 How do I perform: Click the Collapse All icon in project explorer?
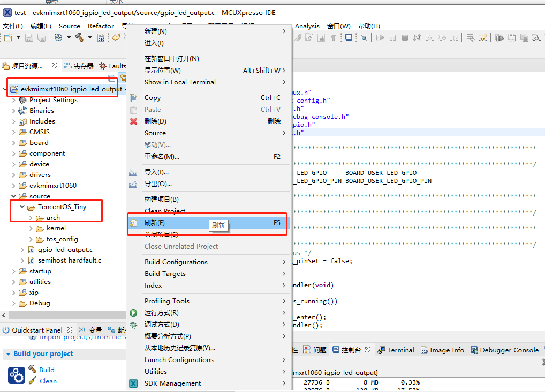(x=111, y=78)
